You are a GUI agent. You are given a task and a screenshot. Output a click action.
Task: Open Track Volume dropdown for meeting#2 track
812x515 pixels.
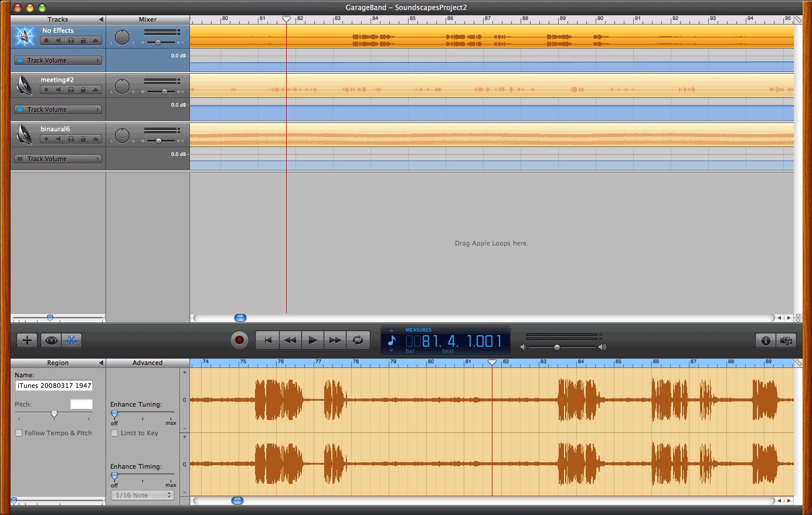point(63,110)
